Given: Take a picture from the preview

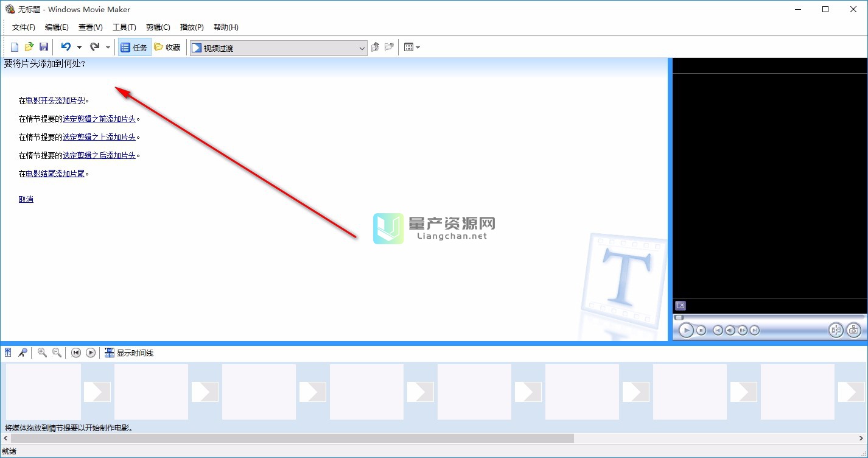Looking at the screenshot, I should click(854, 330).
